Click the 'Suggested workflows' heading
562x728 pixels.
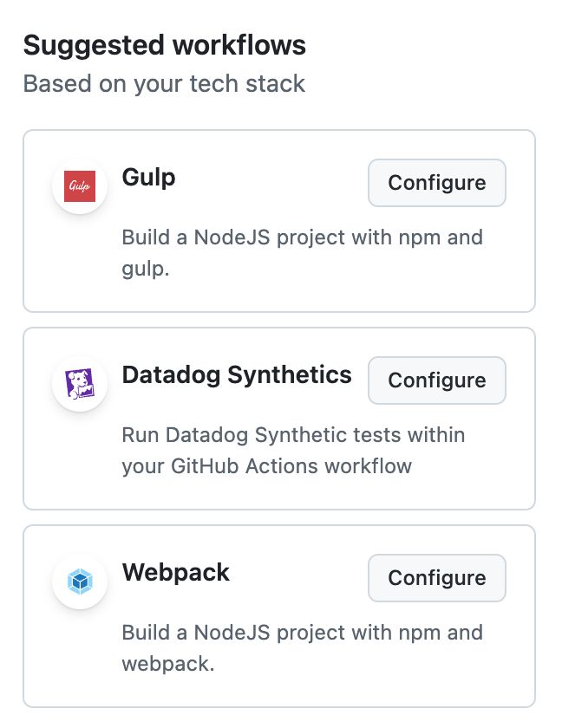coord(165,45)
